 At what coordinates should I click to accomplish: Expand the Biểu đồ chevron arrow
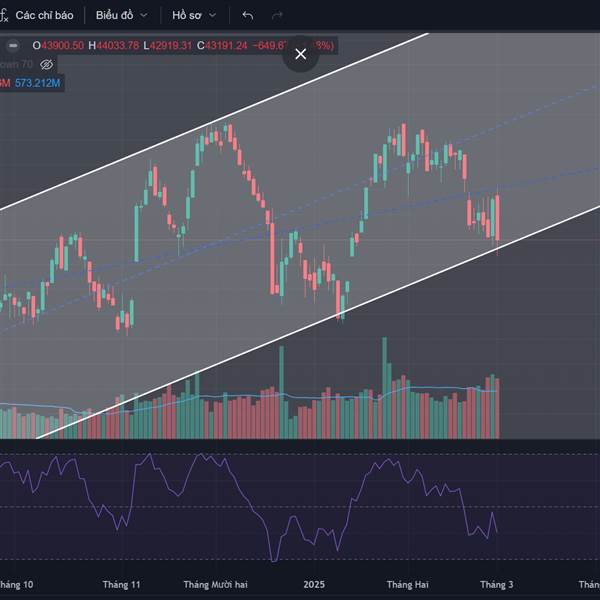(x=144, y=15)
